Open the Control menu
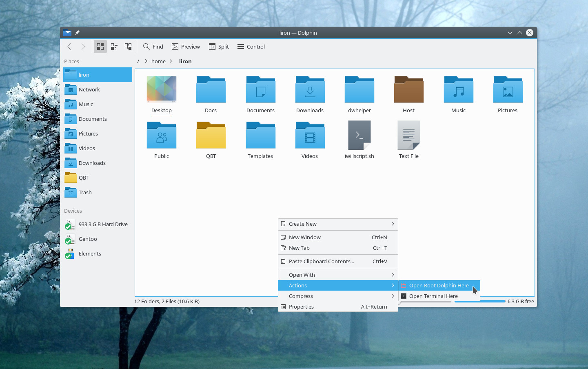 click(251, 46)
